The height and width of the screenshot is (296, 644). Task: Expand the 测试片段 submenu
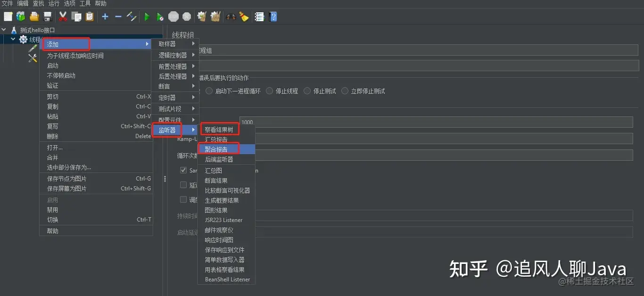tap(175, 109)
